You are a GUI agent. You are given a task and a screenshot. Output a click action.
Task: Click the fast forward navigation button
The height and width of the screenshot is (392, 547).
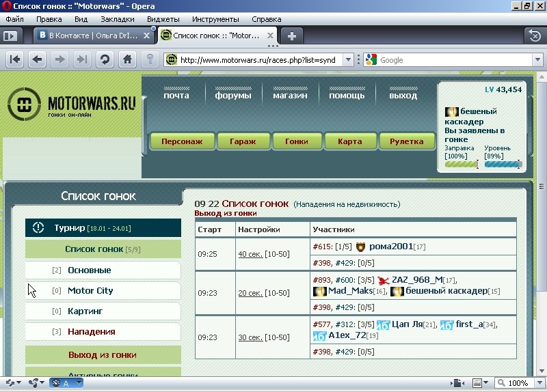click(x=82, y=59)
